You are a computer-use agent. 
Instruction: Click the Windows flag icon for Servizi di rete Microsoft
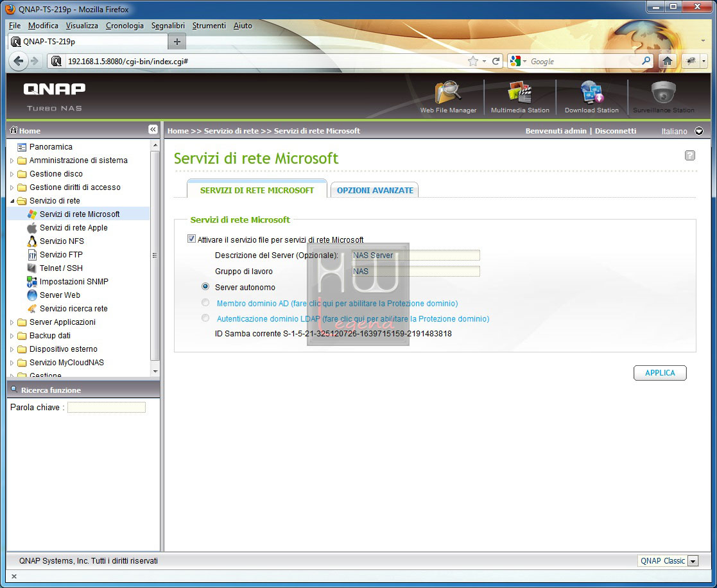(32, 214)
